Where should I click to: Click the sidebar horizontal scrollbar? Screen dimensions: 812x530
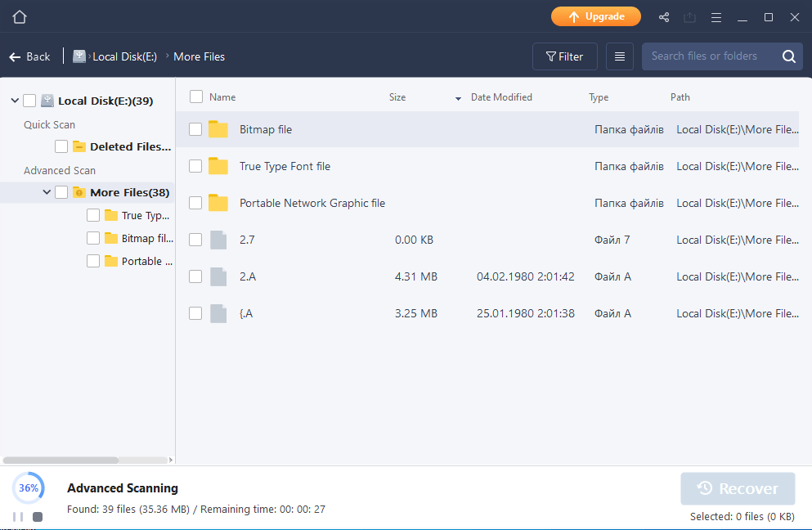coord(61,460)
